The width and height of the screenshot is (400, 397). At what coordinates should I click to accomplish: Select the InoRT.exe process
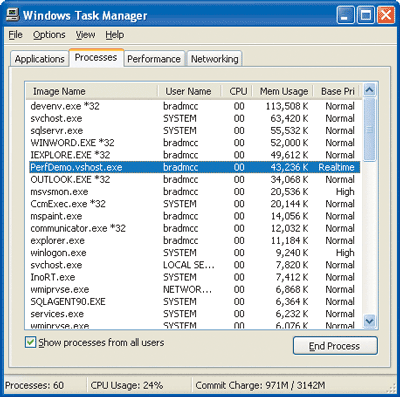[194, 277]
